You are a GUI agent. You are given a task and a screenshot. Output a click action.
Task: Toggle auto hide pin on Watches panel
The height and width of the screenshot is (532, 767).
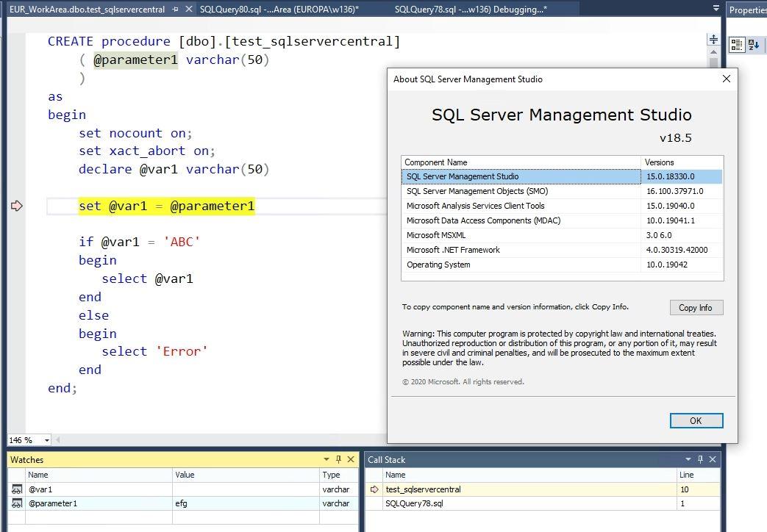click(338, 459)
